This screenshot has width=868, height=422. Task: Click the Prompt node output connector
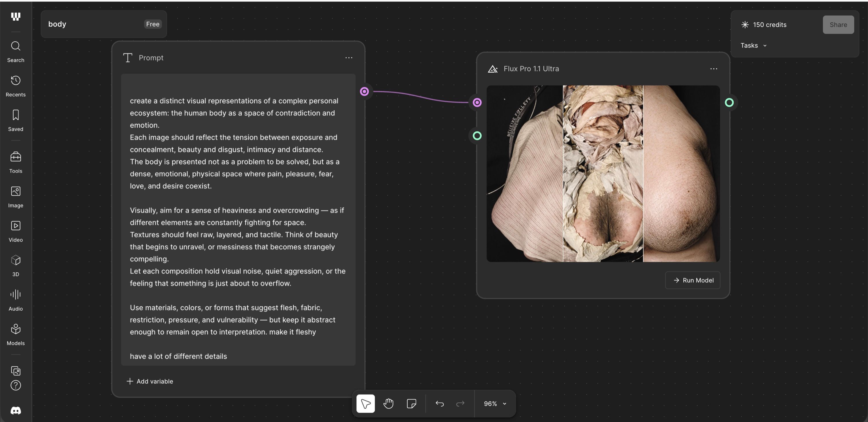click(364, 91)
